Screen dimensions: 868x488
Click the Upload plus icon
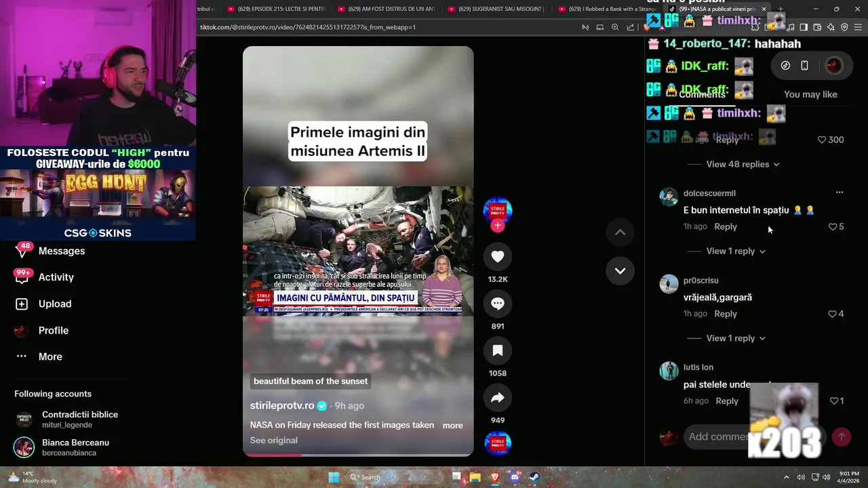click(22, 304)
